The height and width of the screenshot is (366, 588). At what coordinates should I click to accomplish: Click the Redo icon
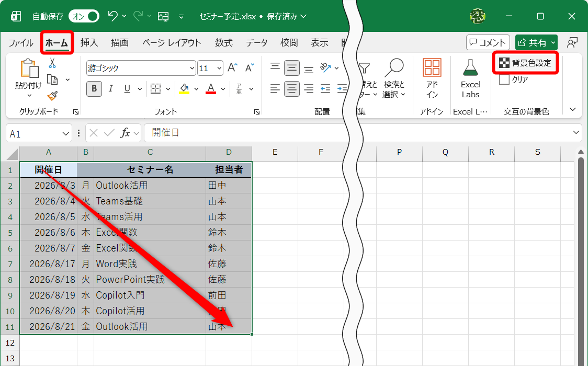(x=139, y=16)
